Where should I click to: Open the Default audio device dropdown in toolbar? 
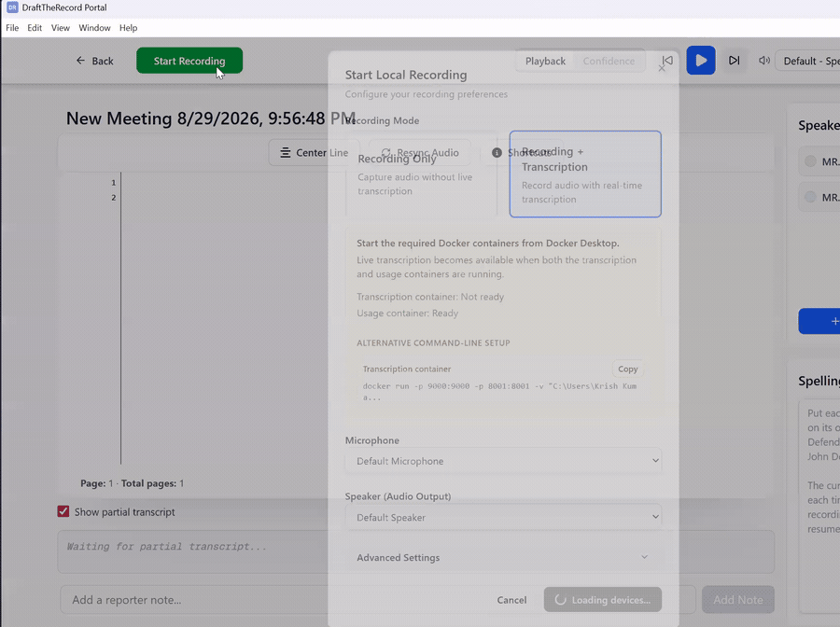point(808,61)
